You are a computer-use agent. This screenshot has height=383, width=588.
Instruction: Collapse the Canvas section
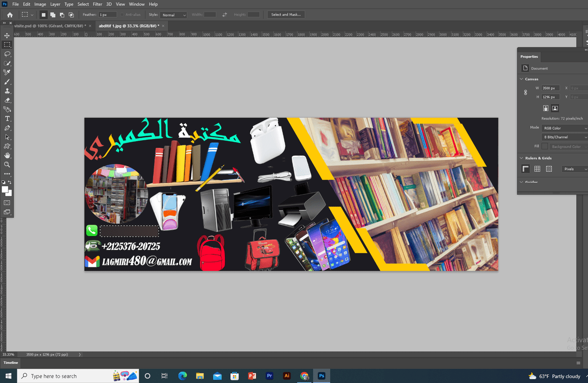521,79
